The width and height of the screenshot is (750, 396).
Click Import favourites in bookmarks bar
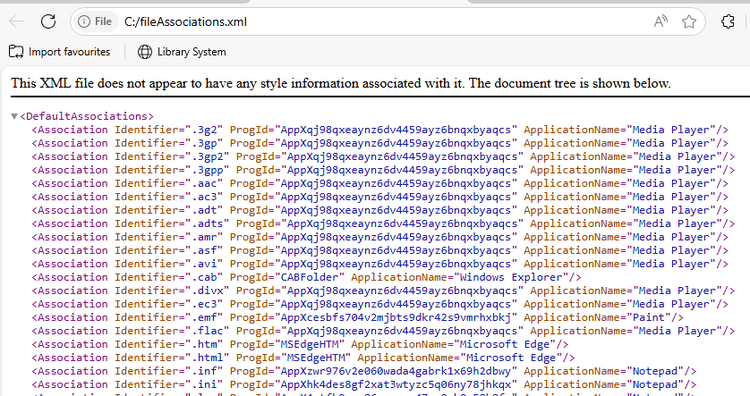point(60,52)
